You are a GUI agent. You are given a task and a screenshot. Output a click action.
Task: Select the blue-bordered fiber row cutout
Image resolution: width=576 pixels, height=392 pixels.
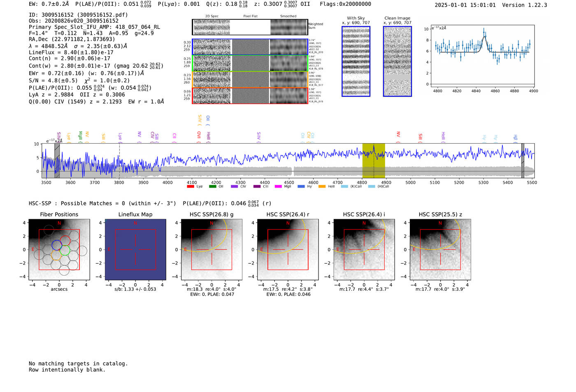[x=250, y=47]
